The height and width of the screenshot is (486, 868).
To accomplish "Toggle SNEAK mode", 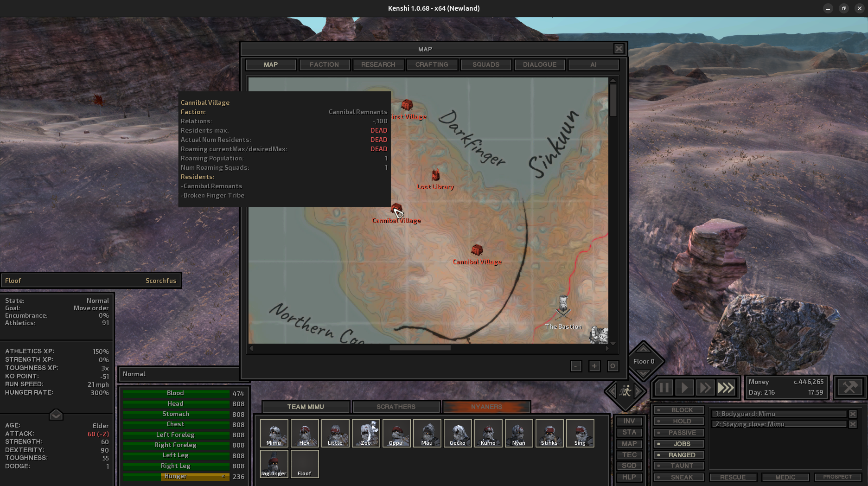I will coord(679,477).
